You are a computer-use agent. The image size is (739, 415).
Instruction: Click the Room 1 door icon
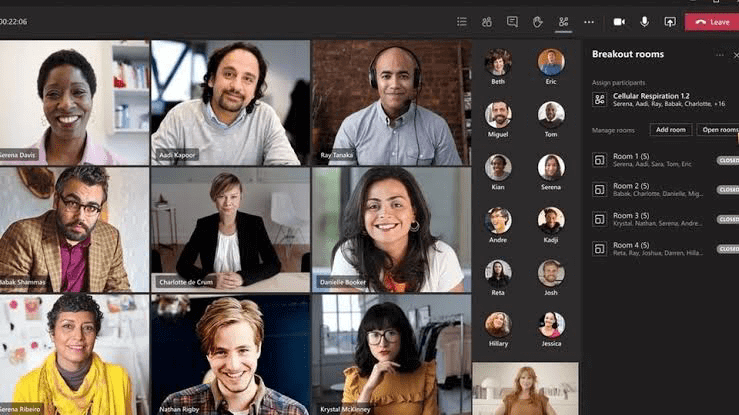click(599, 159)
